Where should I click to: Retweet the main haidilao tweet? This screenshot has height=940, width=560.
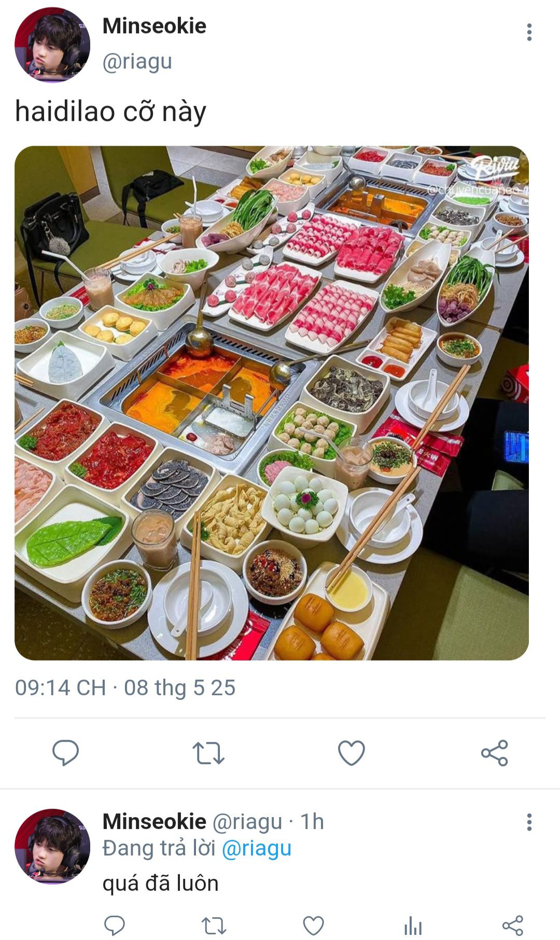click(208, 753)
